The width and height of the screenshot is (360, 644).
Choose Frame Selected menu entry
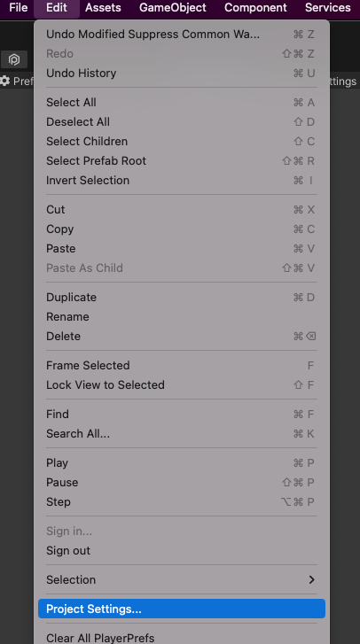(x=181, y=366)
